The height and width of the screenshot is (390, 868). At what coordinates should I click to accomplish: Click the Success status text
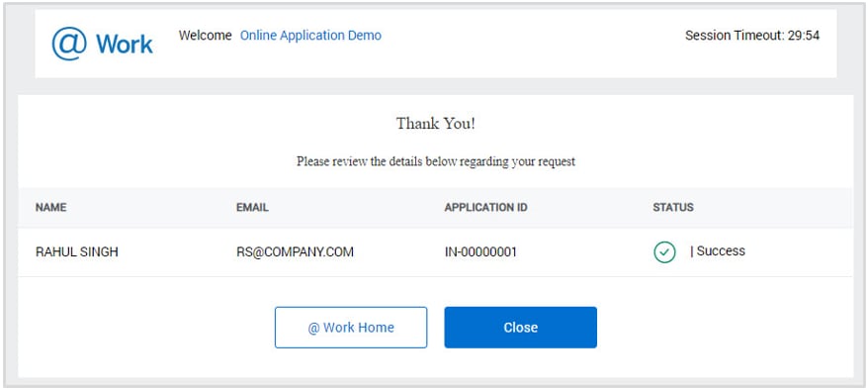721,251
